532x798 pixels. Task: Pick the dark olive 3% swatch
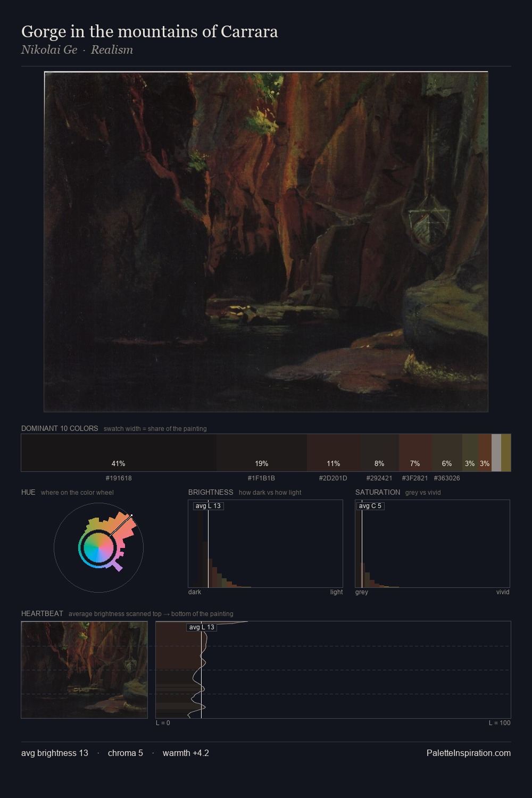(x=470, y=453)
